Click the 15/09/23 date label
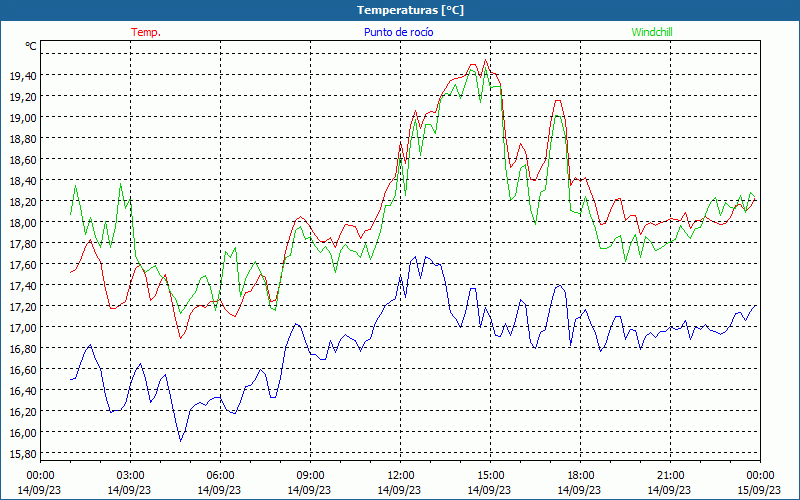800x500 pixels. (x=759, y=490)
